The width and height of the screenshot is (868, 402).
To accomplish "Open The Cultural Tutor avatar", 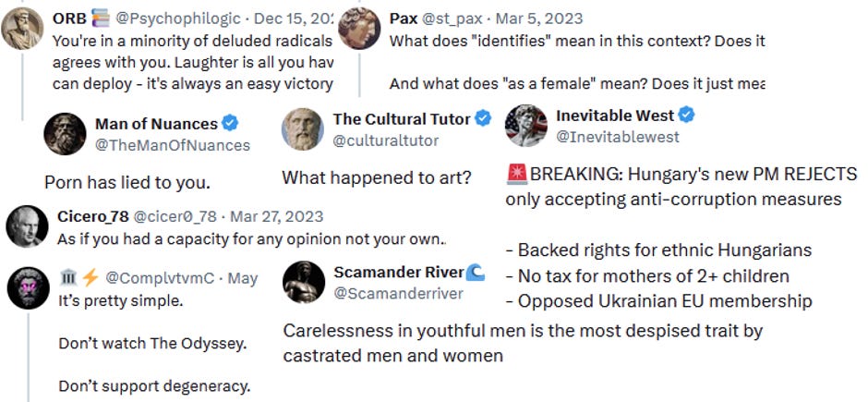I will pos(303,129).
